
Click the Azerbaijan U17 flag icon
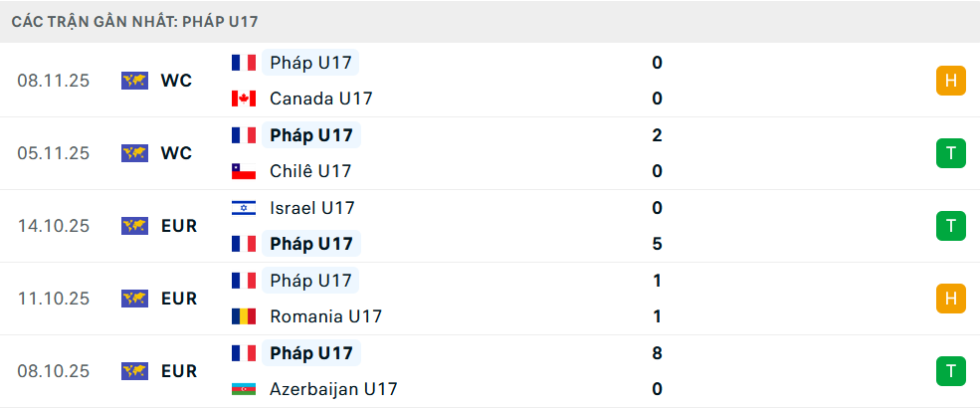pos(243,389)
